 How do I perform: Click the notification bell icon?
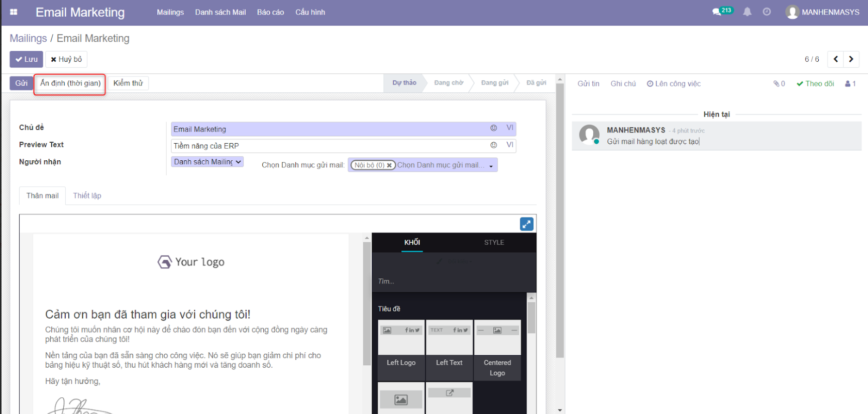[x=747, y=12]
